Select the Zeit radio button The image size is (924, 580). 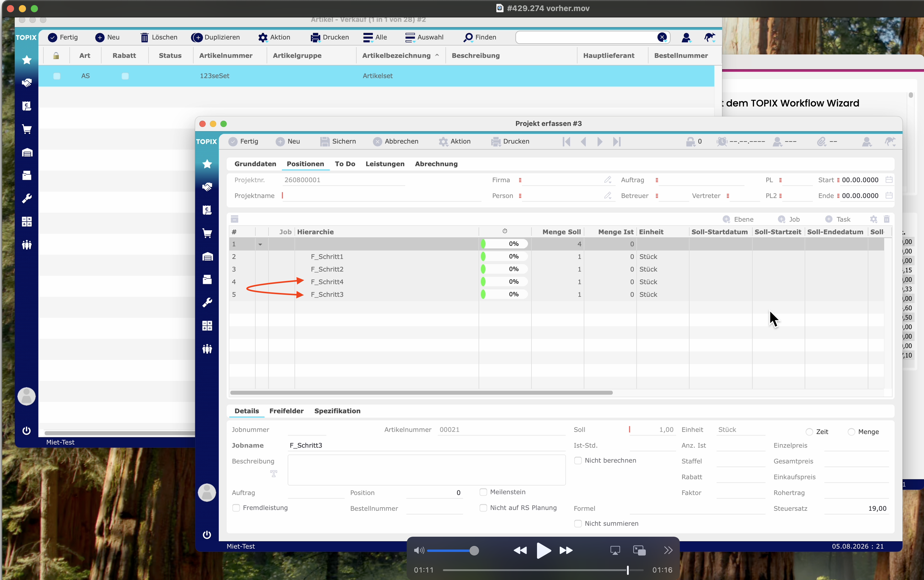coord(809,432)
